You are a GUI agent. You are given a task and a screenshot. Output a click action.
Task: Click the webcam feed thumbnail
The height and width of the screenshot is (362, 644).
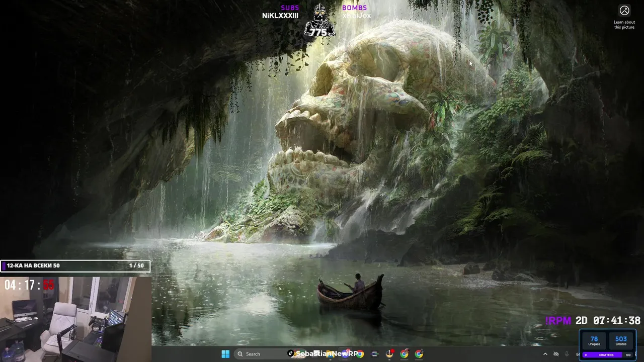tap(75, 319)
